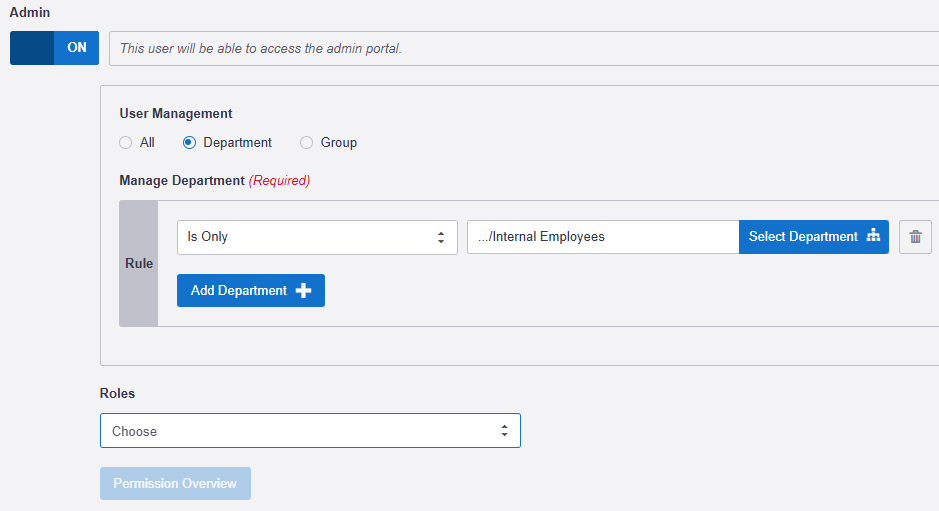Click the User Management heading

[x=176, y=114]
